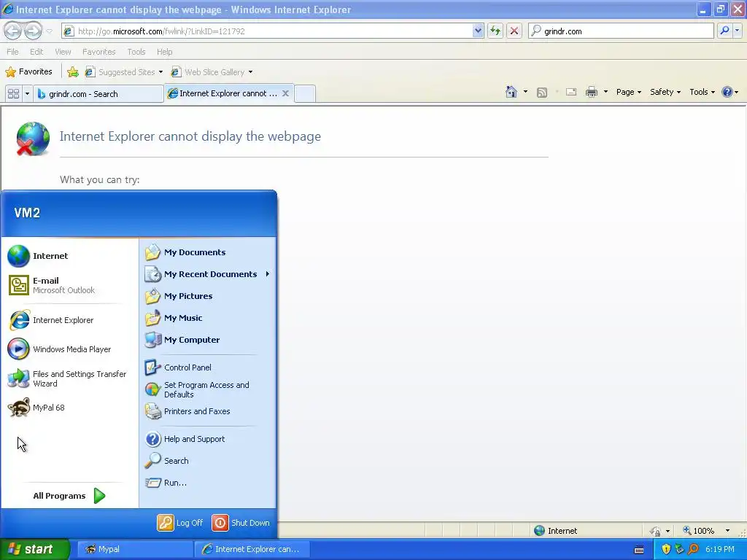
Task: Close the Internet Explorer cannot tab
Action: point(285,93)
